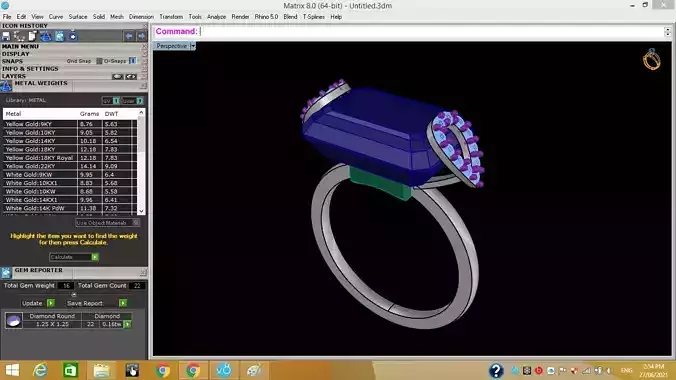Open the T-Splines menu
Viewport: 676px width, 380px height.
click(313, 17)
